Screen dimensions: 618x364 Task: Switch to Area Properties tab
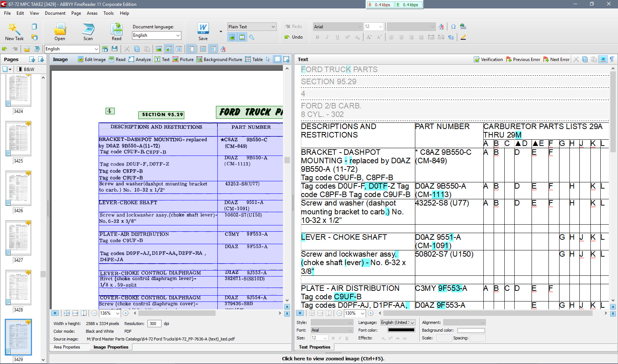click(67, 347)
